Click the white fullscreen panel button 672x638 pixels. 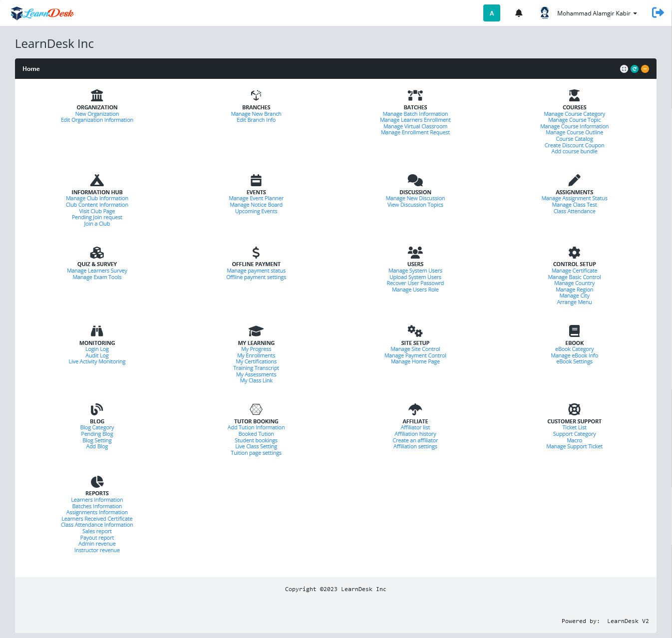click(x=624, y=69)
